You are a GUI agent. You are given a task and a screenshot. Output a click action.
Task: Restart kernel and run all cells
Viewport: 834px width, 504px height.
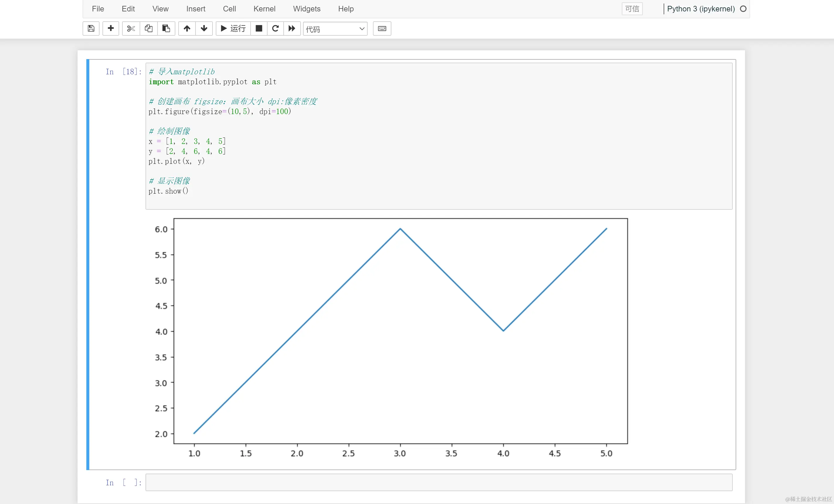(292, 28)
